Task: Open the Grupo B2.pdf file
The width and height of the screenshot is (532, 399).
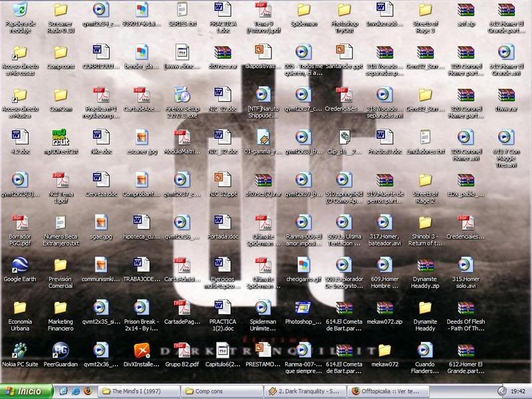Action: pos(182,350)
